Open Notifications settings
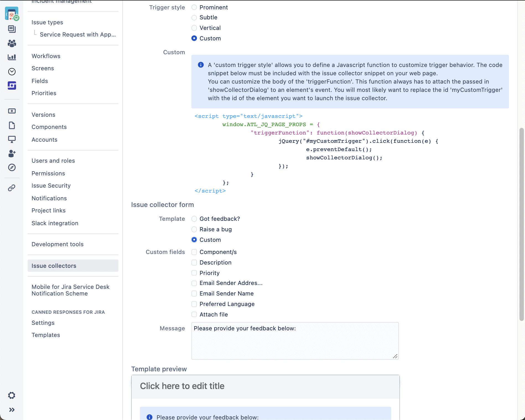 coord(49,198)
